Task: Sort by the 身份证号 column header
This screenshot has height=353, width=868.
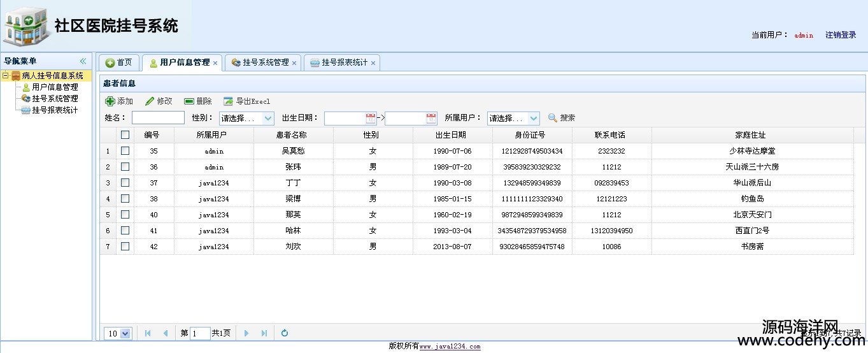Action: tap(532, 135)
